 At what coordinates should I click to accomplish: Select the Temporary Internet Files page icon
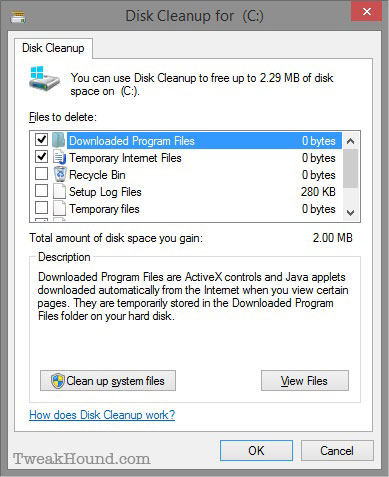coord(60,157)
